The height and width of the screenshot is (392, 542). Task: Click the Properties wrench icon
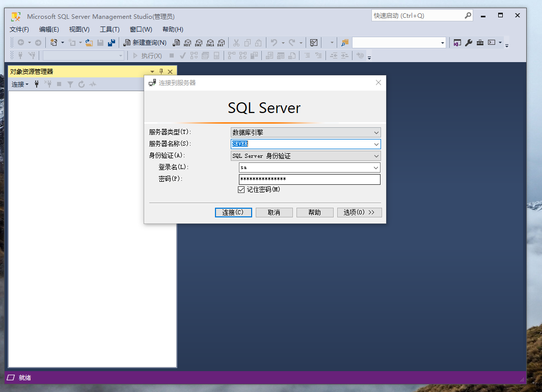tap(468, 42)
